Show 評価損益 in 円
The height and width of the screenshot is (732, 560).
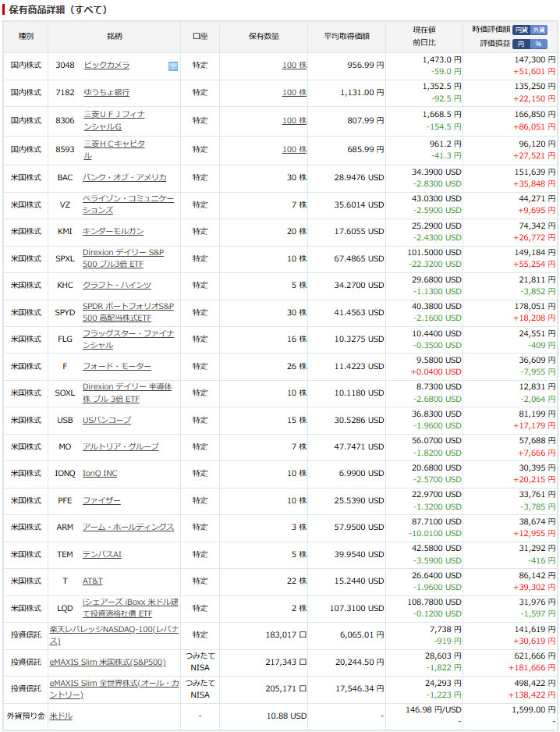click(522, 44)
